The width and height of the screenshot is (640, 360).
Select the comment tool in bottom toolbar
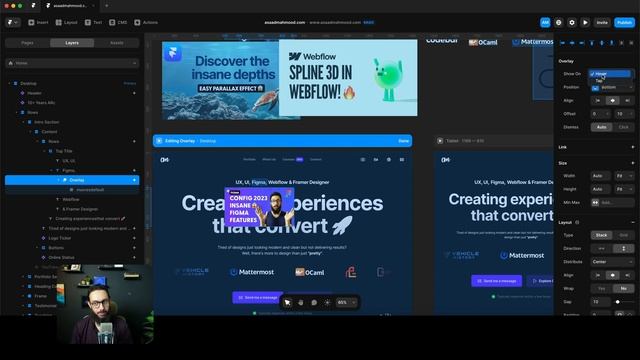point(314,302)
